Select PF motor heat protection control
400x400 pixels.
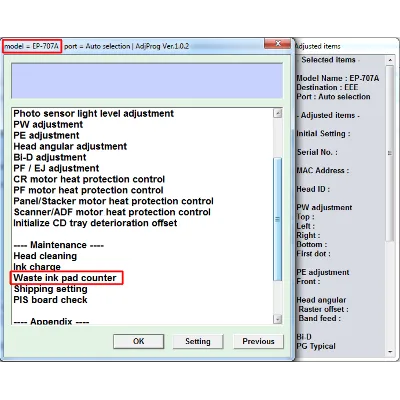tap(88, 190)
